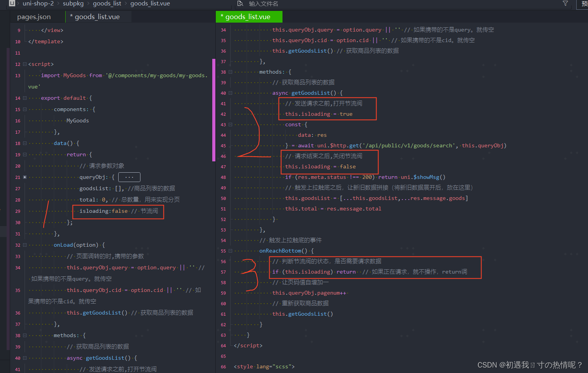Click 'if (res.meta.status !== 200)' on line 48
Screen dimensions: 588x373
coord(330,177)
